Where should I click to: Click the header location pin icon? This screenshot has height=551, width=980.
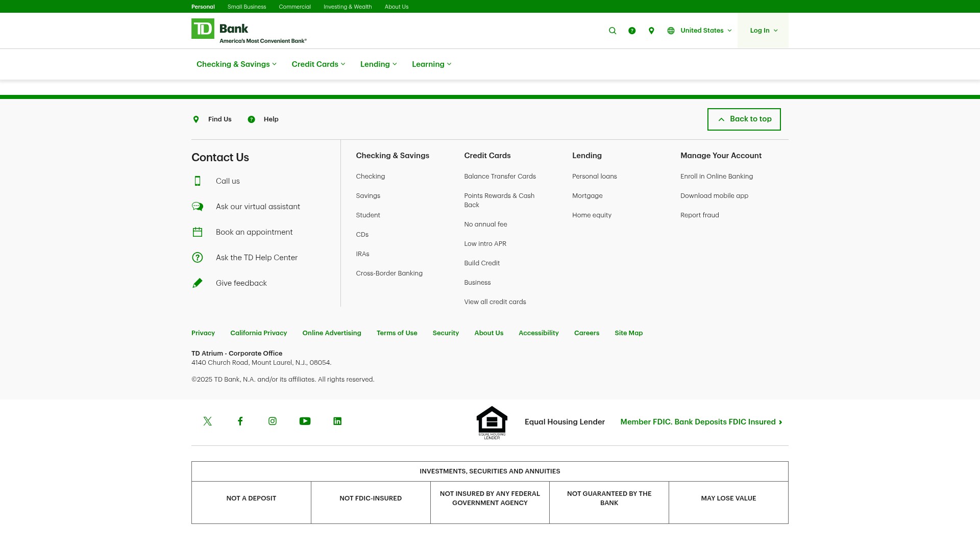coord(651,31)
